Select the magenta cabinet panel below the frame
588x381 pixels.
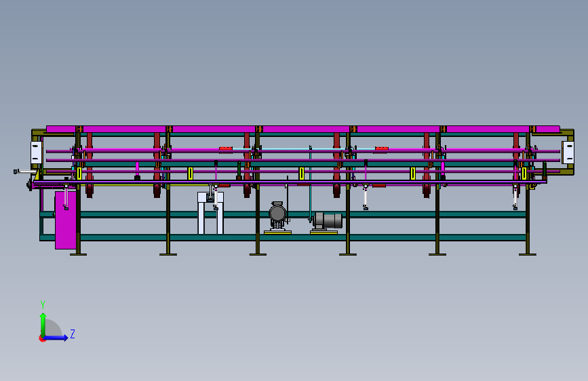coord(66,220)
